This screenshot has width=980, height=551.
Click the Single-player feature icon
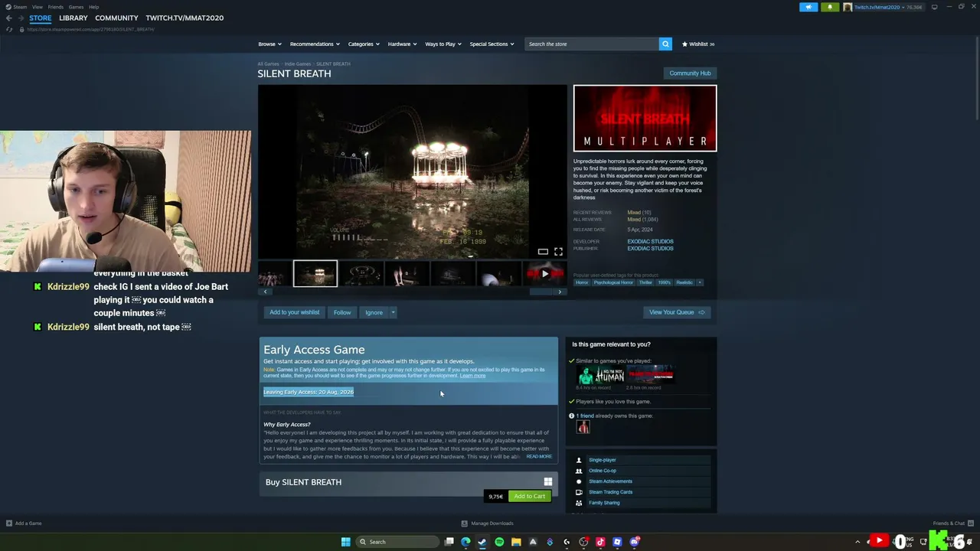tap(579, 460)
